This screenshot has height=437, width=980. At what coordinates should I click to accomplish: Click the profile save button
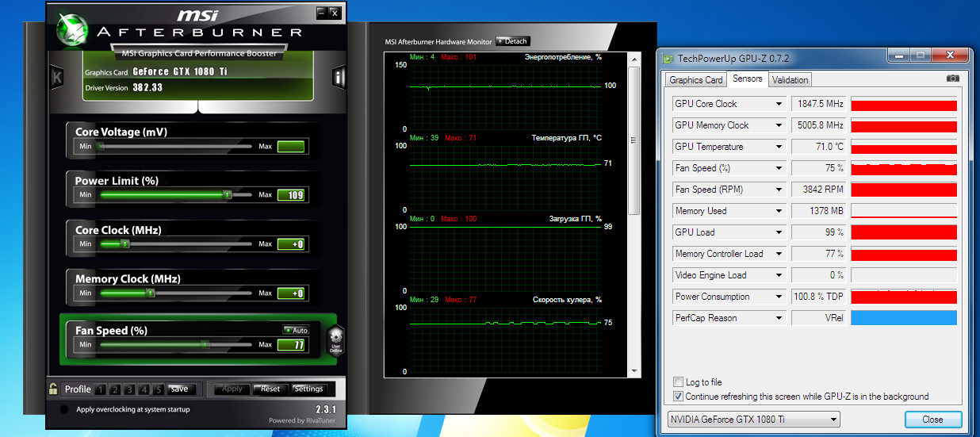coord(180,389)
